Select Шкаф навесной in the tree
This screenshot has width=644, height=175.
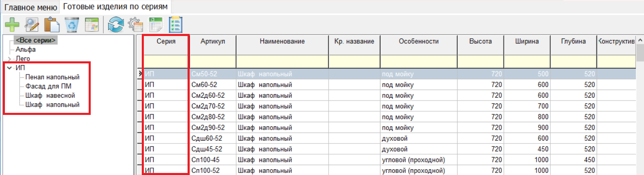[x=50, y=96]
